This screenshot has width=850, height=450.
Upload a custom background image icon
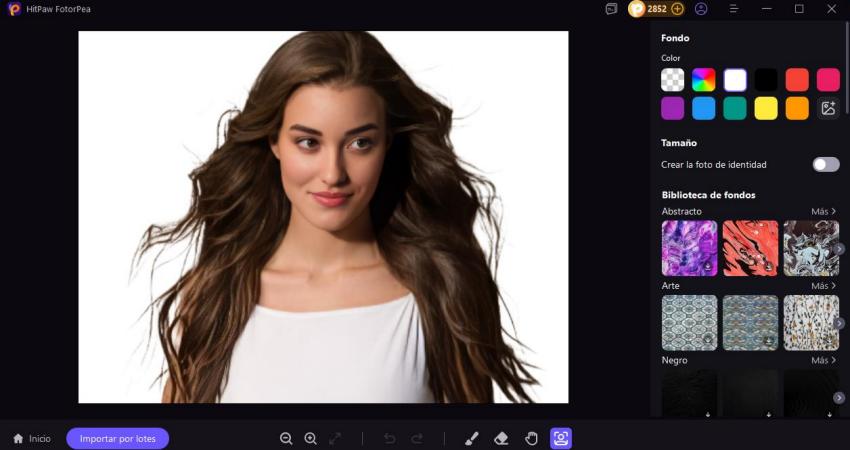828,108
